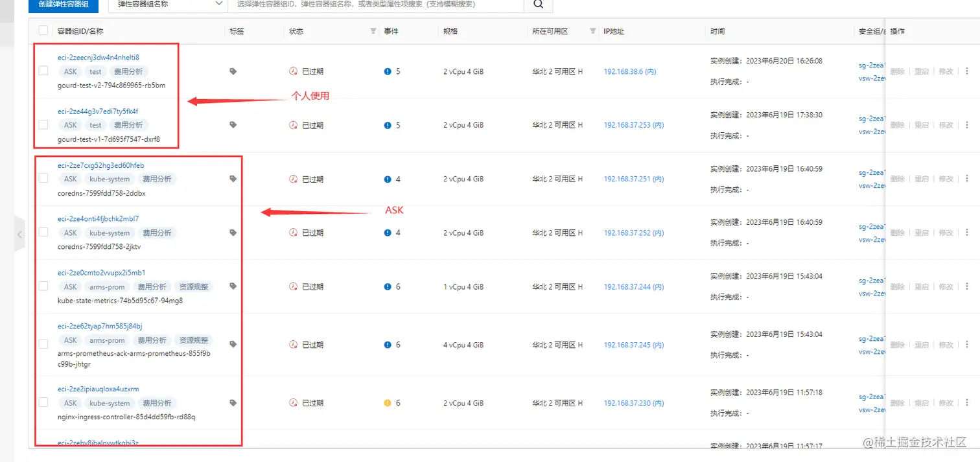Expand the collapsed left sidebar handle
Viewport: 980px width, 462px height.
(x=19, y=234)
